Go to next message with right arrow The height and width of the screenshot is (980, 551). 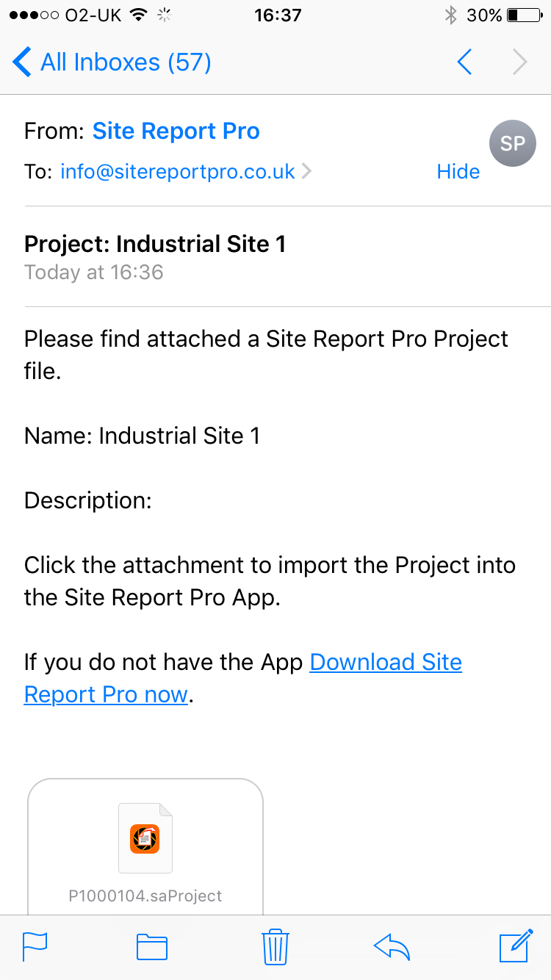(x=520, y=62)
